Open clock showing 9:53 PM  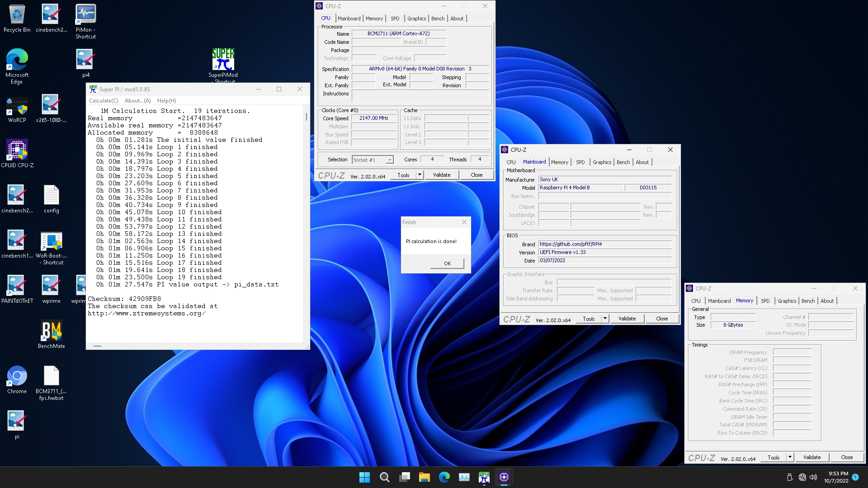[x=836, y=477]
